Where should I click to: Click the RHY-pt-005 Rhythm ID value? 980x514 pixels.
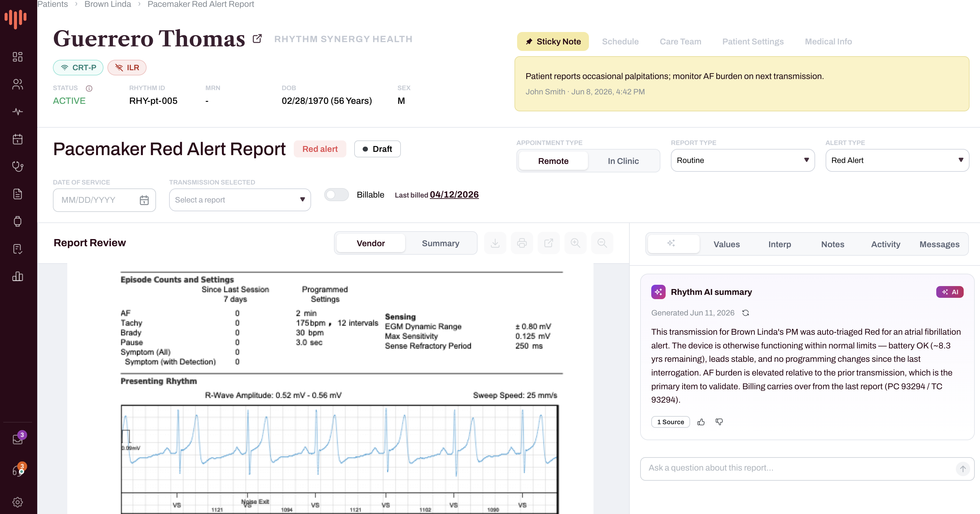pyautogui.click(x=153, y=101)
